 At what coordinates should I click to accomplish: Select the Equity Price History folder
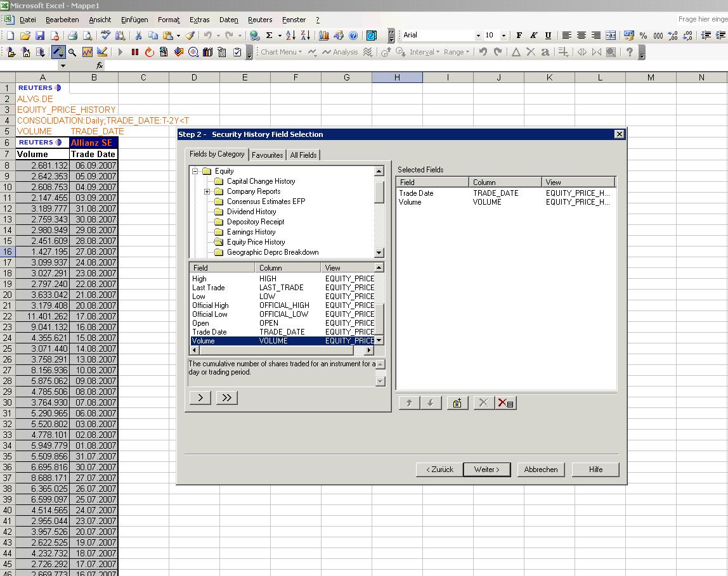click(256, 242)
